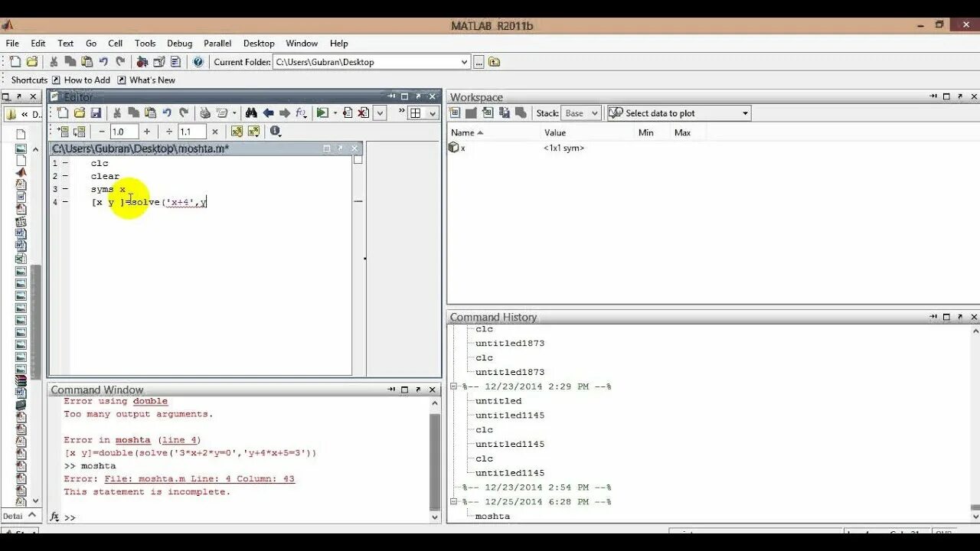The width and height of the screenshot is (980, 551).
Task: Open the Desktop menu
Action: (259, 44)
